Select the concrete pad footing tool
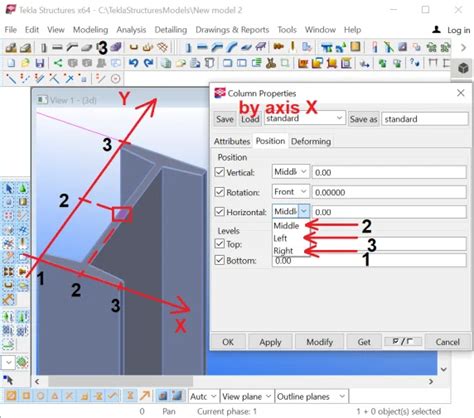 (x=11, y=48)
